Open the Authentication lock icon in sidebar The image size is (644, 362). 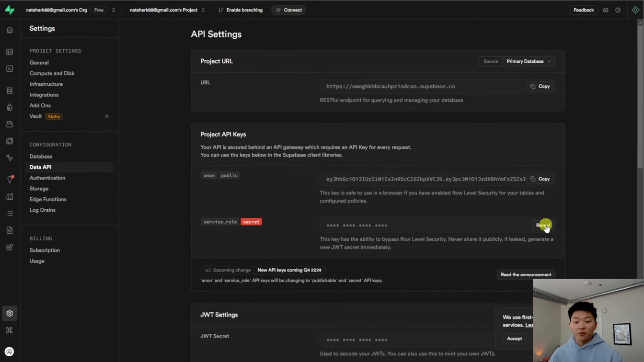point(10,107)
